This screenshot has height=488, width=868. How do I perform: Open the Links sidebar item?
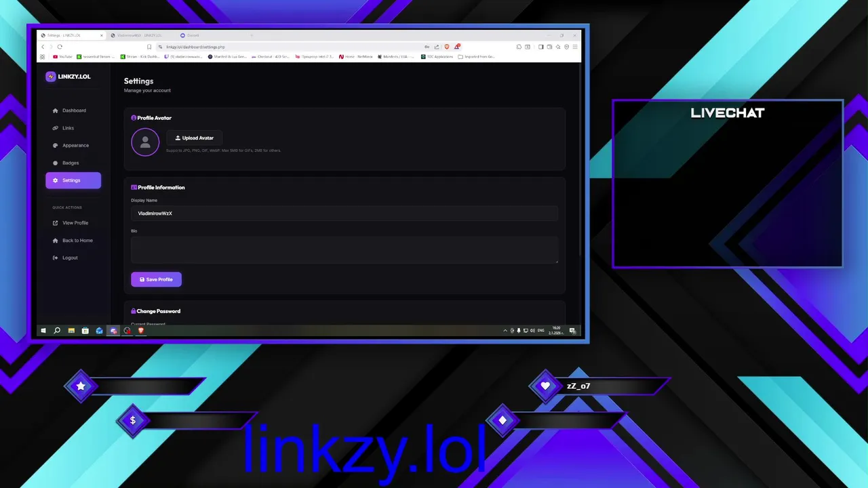tap(73, 128)
